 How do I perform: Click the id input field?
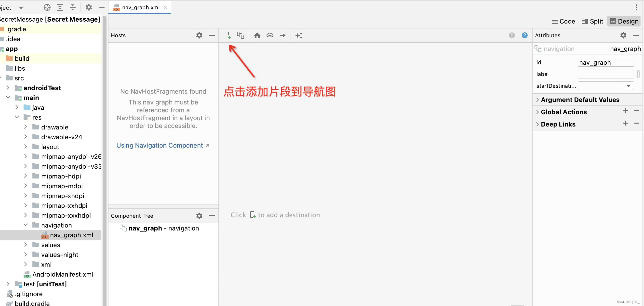coord(605,62)
